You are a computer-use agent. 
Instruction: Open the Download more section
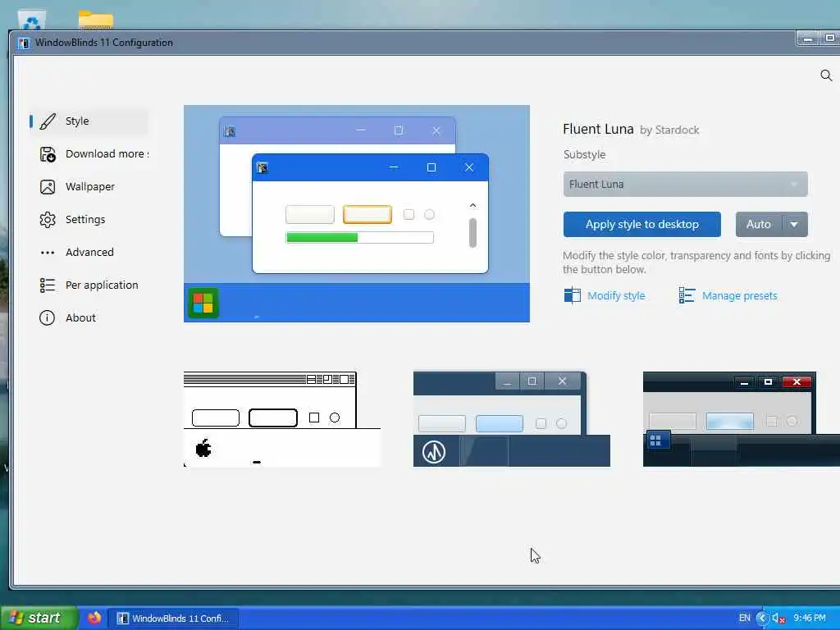pyautogui.click(x=94, y=154)
